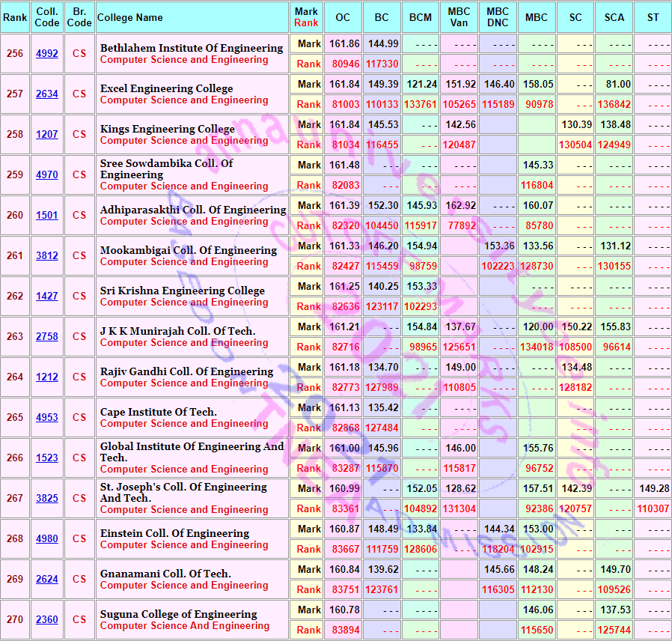Screen dimensions: 672x641
Task: Open college code 1212 link
Action: [x=46, y=377]
